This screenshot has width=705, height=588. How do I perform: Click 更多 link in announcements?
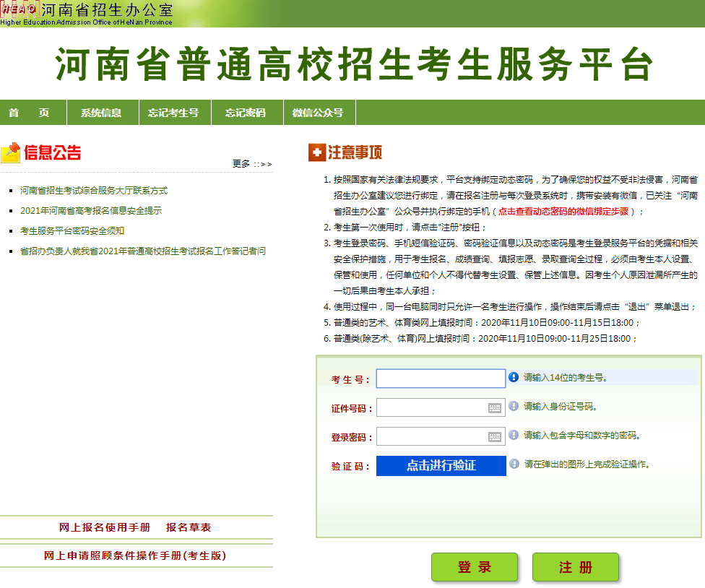252,164
